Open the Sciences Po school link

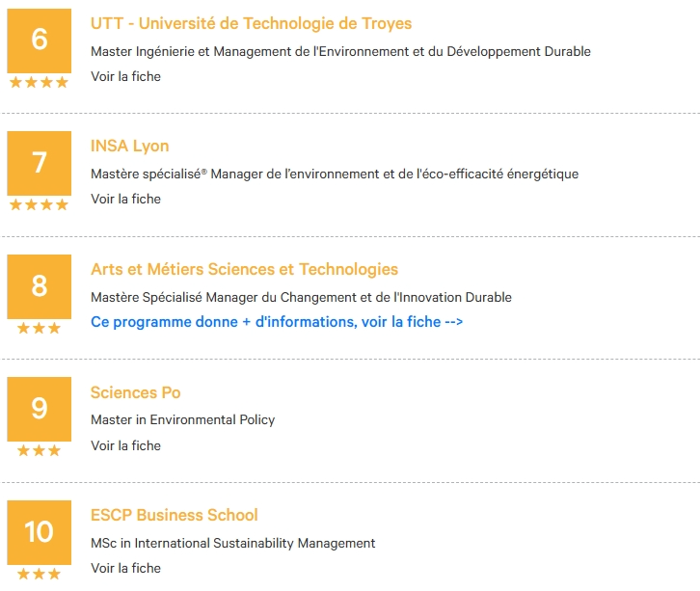tap(136, 392)
